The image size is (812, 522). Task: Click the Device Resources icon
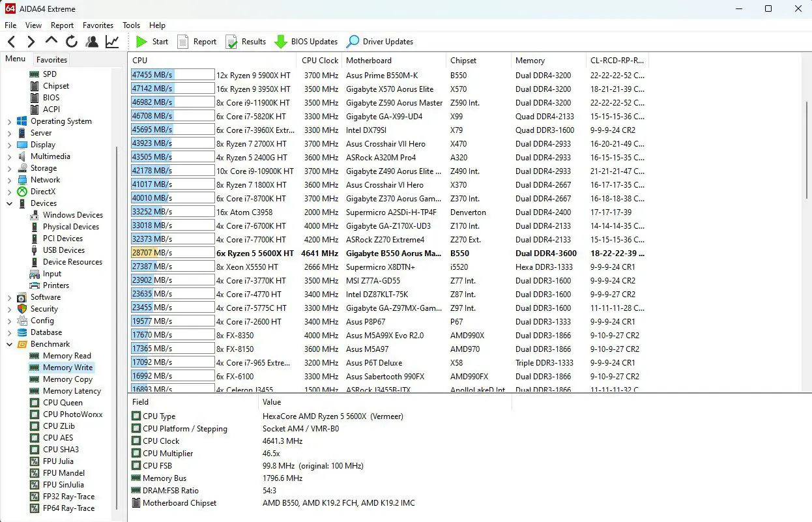coord(35,262)
